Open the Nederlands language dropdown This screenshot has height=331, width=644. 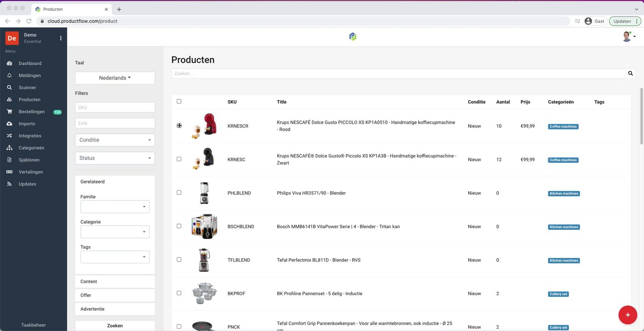point(115,78)
